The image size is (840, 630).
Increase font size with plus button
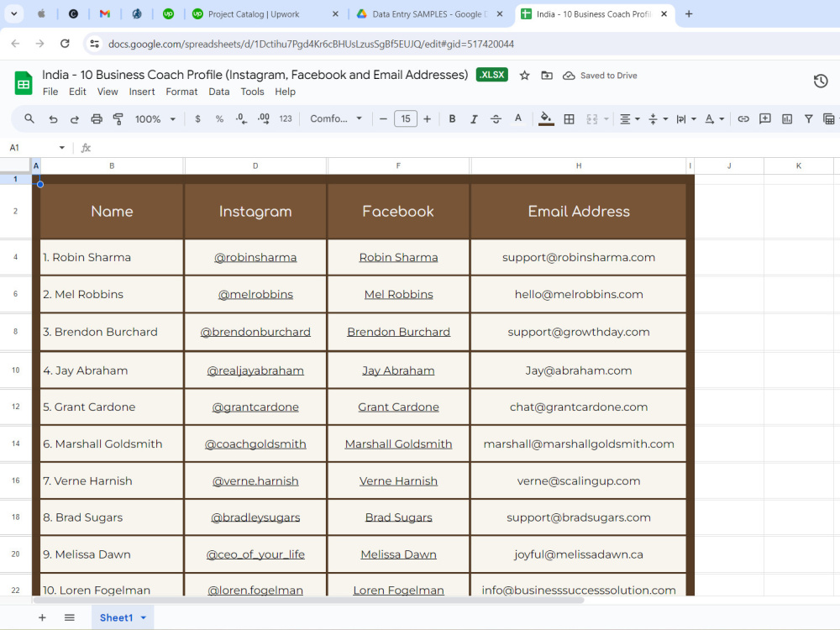tap(427, 119)
